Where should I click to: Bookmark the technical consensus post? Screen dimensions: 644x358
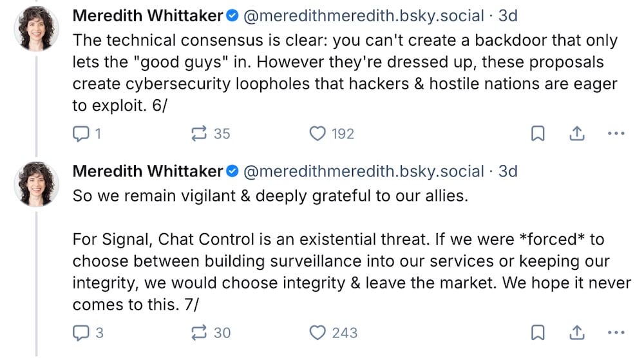point(538,133)
